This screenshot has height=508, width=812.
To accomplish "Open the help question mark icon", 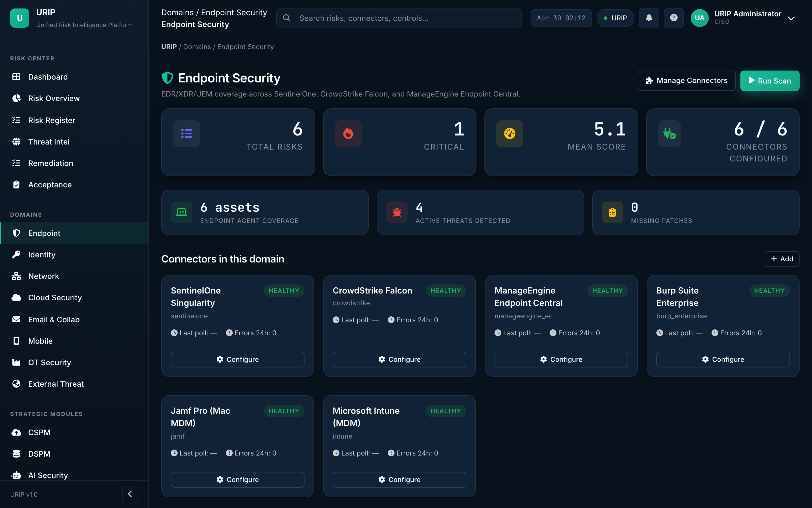I will tap(673, 18).
